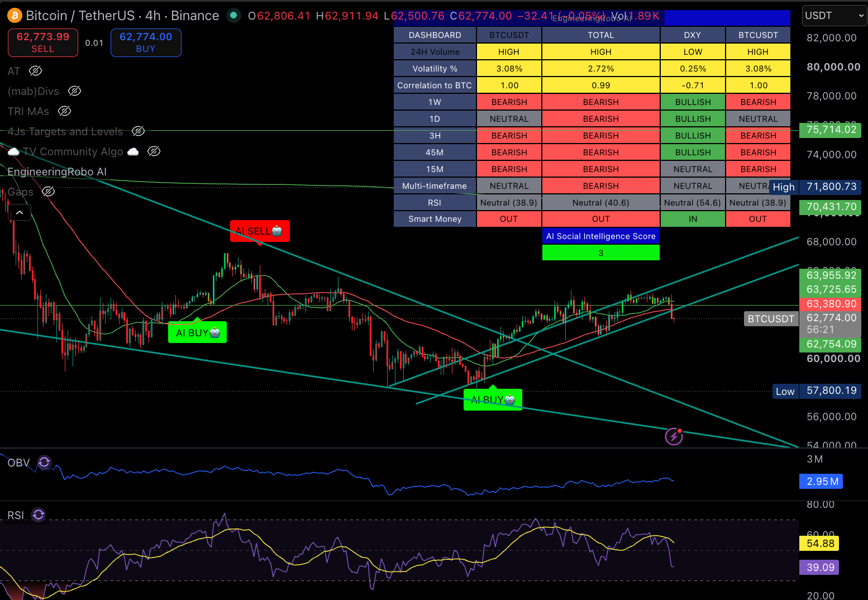
Task: Click the purple 39.09 RSI value tag
Action: [819, 567]
